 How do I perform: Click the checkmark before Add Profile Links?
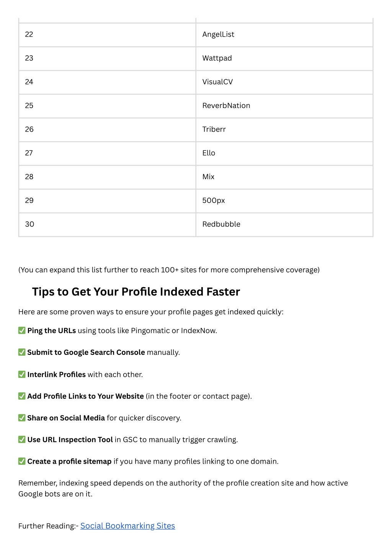coord(22,396)
